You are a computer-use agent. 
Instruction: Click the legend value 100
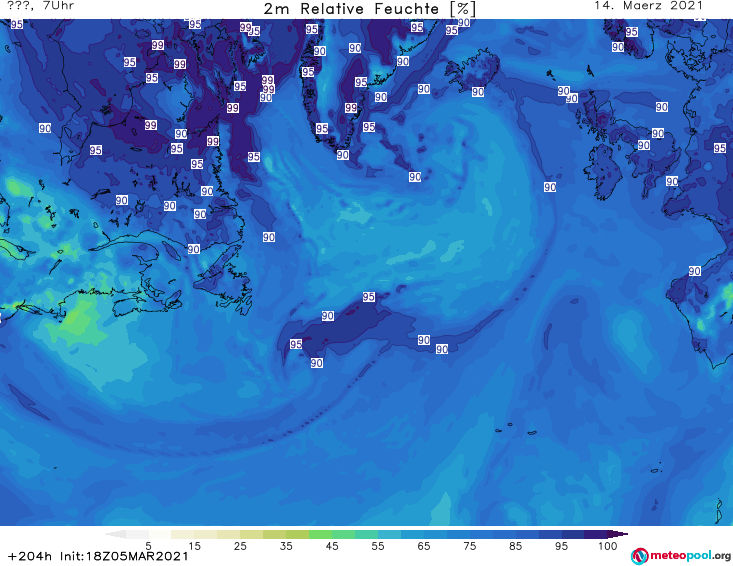point(608,546)
